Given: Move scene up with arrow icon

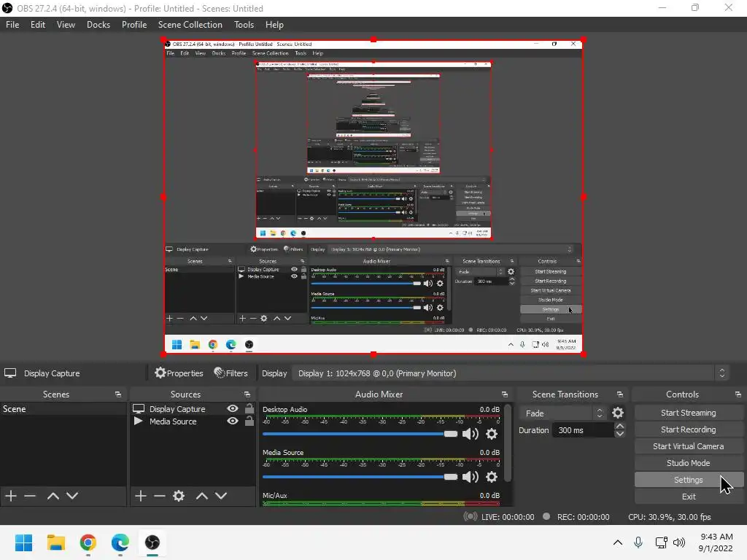Looking at the screenshot, I should tap(53, 496).
